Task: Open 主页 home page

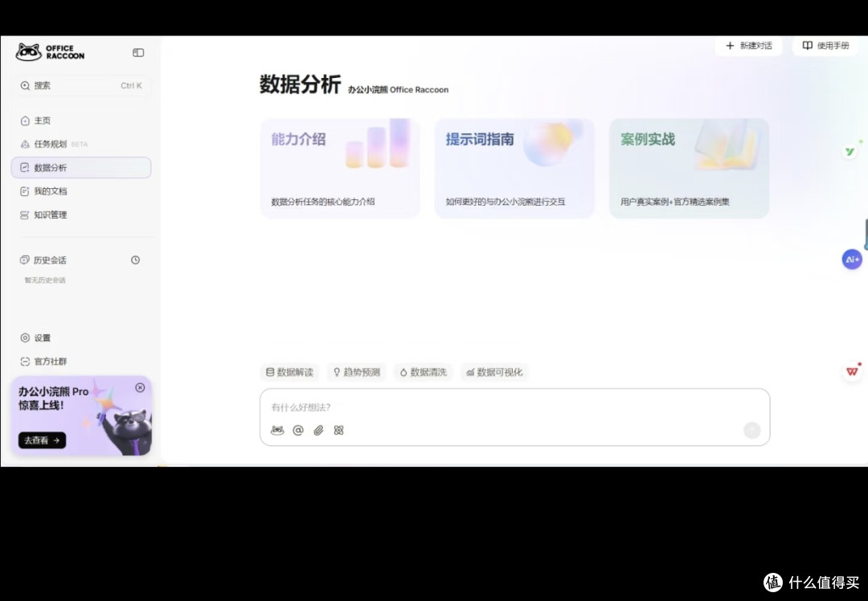Action: click(x=81, y=120)
